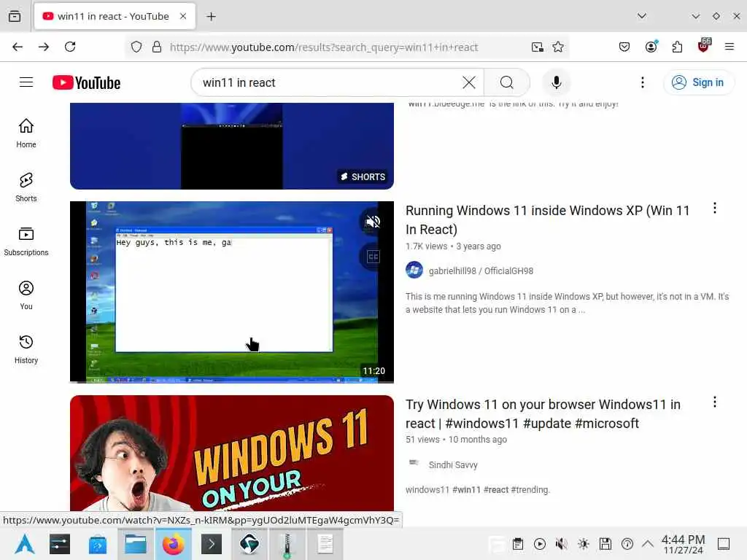Screen dimensions: 747x560
Task: Toggle the muted volume tray icon
Action: [x=561, y=544]
